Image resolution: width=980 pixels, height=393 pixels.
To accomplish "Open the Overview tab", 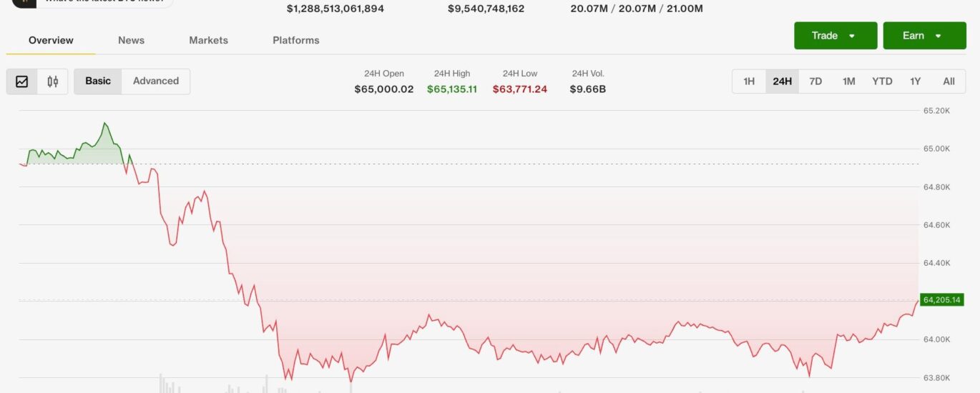I will pos(51,40).
